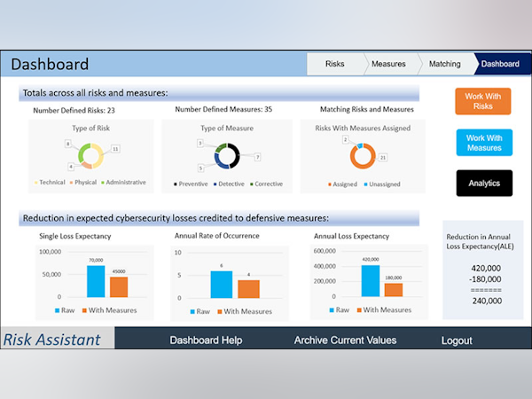The width and height of the screenshot is (532, 399).
Task: Click the Raw legend under Single Loss Expectancy
Action: click(x=65, y=310)
